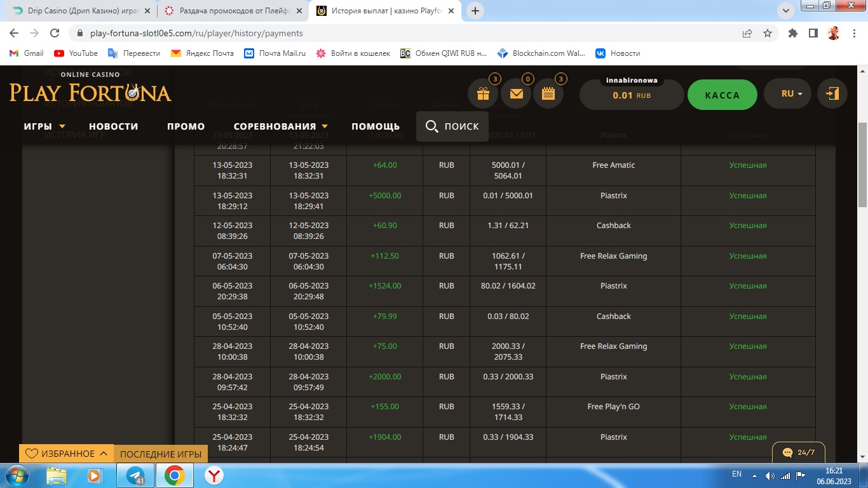Share this page via address bar icon

pos(747,33)
